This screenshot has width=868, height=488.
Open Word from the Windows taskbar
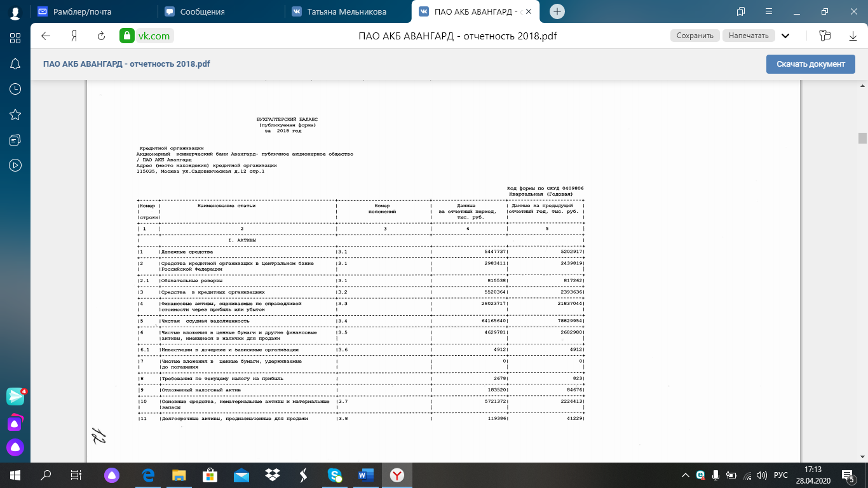point(366,475)
